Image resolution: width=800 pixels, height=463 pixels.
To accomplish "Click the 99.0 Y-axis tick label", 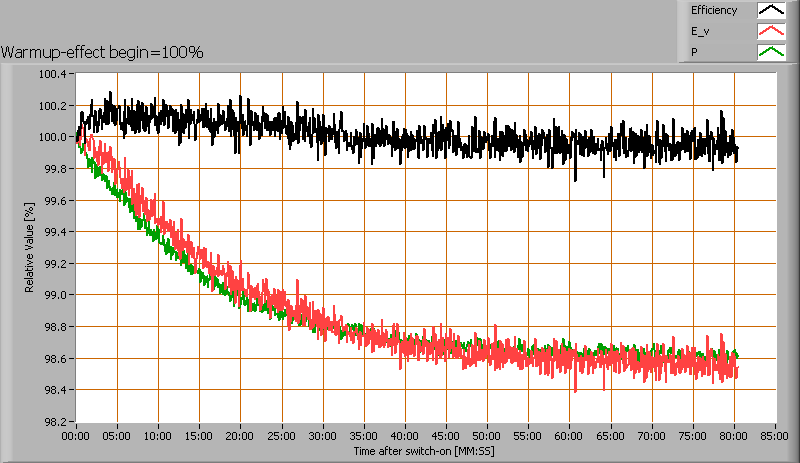I will pos(54,295).
